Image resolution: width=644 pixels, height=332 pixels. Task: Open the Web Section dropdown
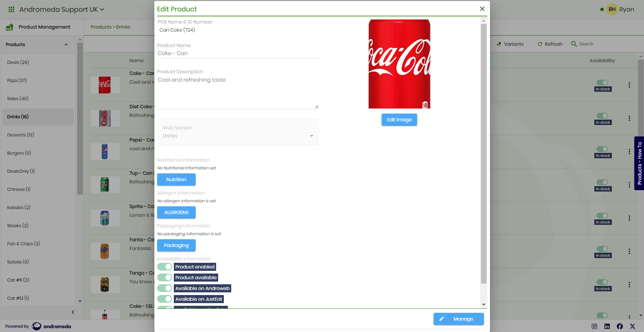coord(238,132)
